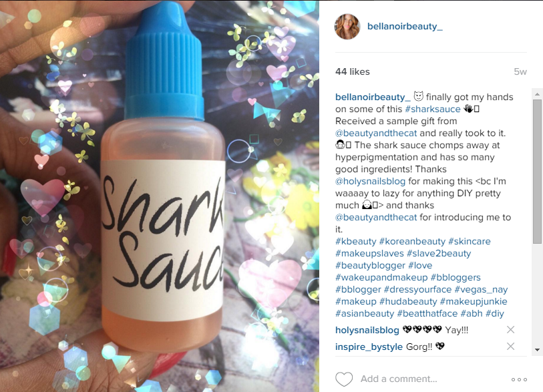The image size is (543, 392).
Task: Delete the holysnailsblog comment with X
Action: coord(510,330)
